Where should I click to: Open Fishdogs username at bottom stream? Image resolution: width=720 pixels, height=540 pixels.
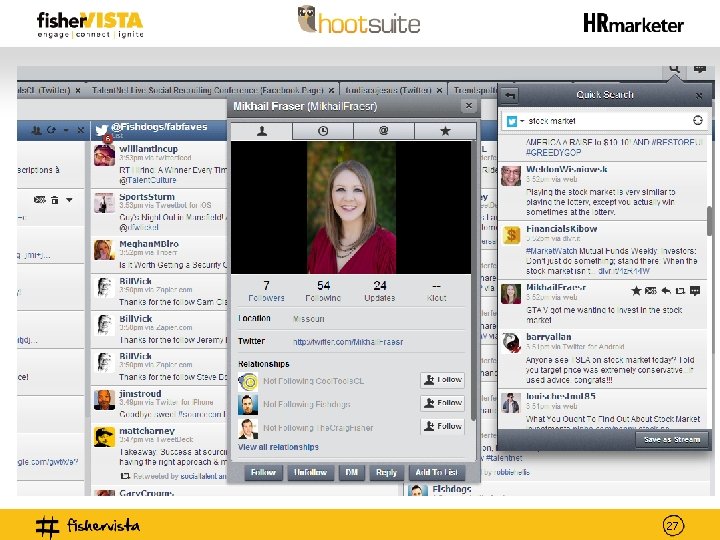click(451, 489)
